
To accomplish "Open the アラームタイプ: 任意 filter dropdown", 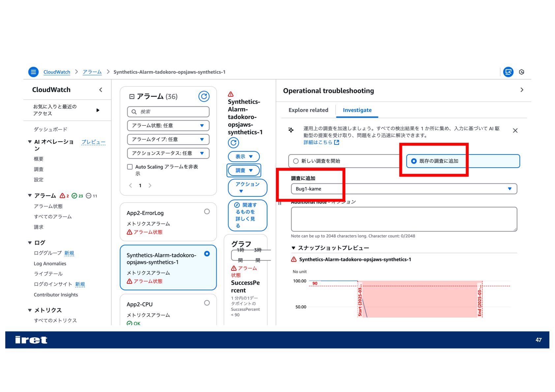I will 168,139.
